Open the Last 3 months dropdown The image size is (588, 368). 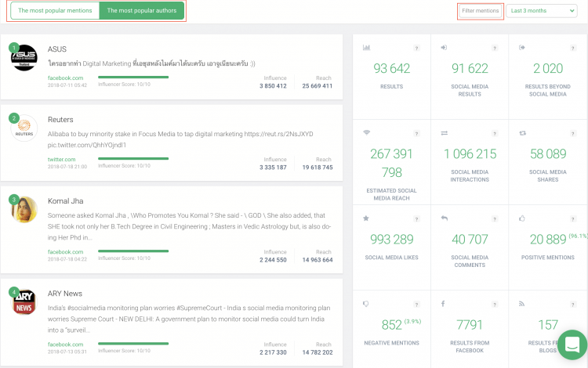tap(542, 11)
